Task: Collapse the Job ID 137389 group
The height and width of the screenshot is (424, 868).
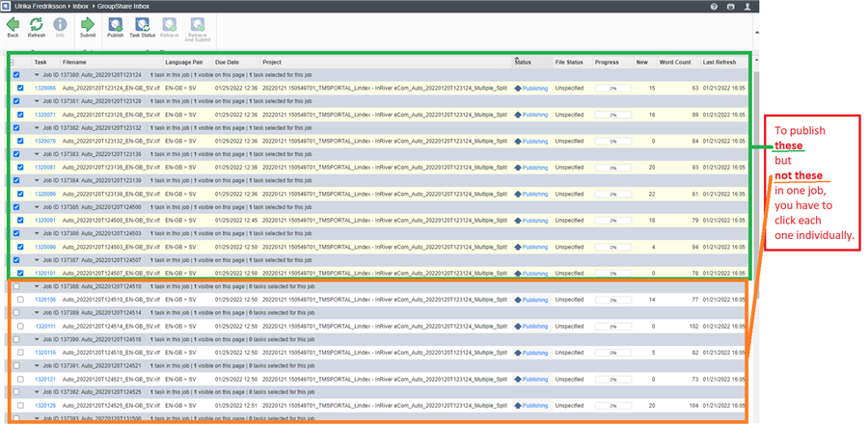Action: click(37, 313)
